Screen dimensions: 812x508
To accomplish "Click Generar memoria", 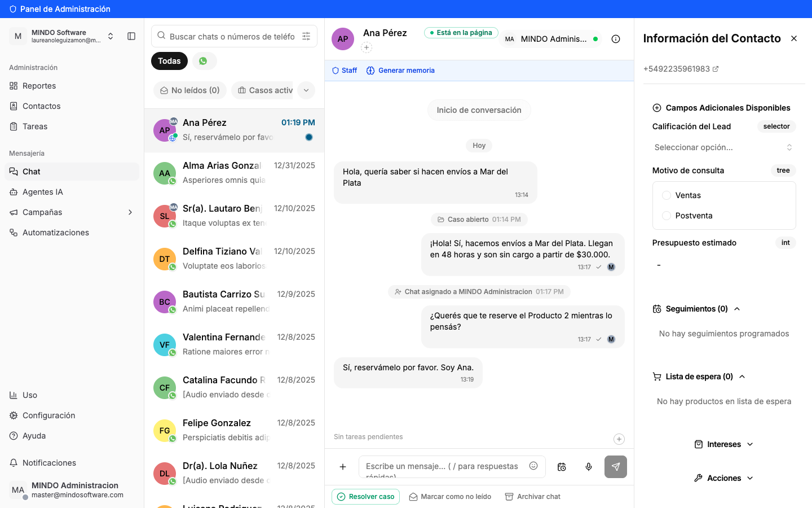I will [400, 71].
